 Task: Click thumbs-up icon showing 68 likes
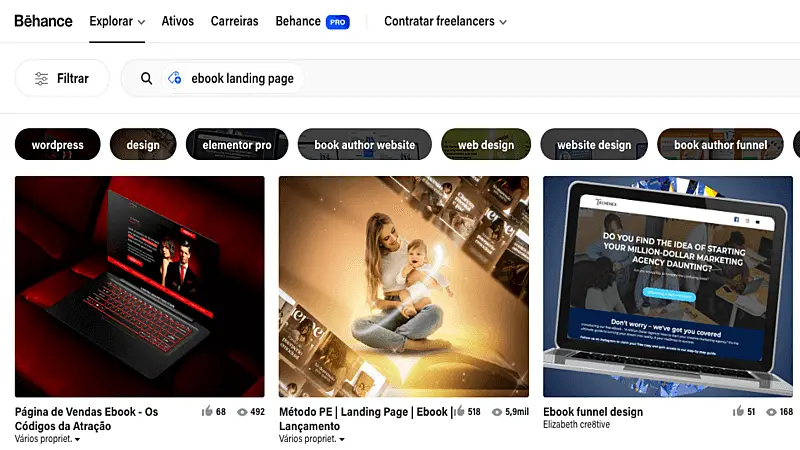coord(207,411)
